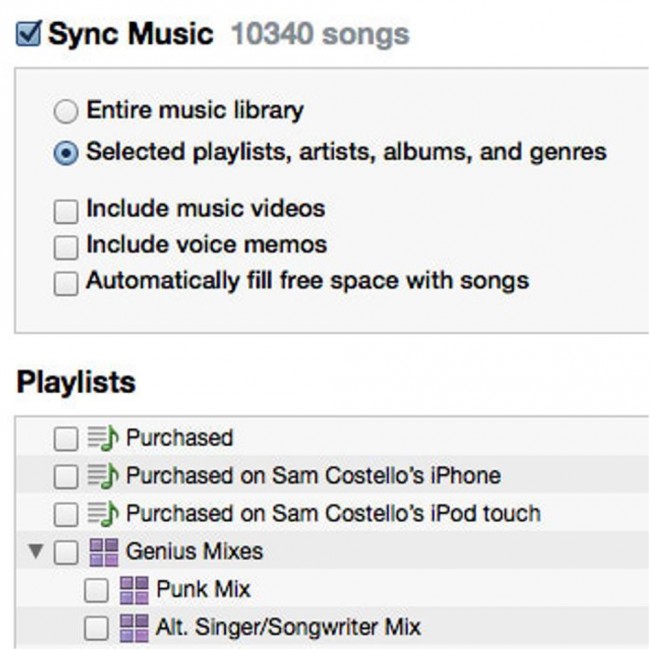Viewport: 650px width, 650px height.
Task: Check Alt. Singer/Songwriter Mix checkbox
Action: 96,628
